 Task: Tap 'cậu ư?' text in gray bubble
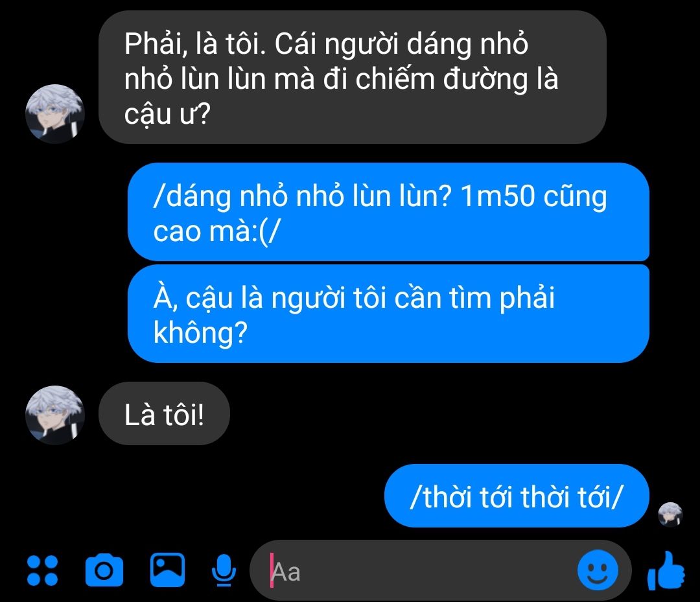point(167,114)
